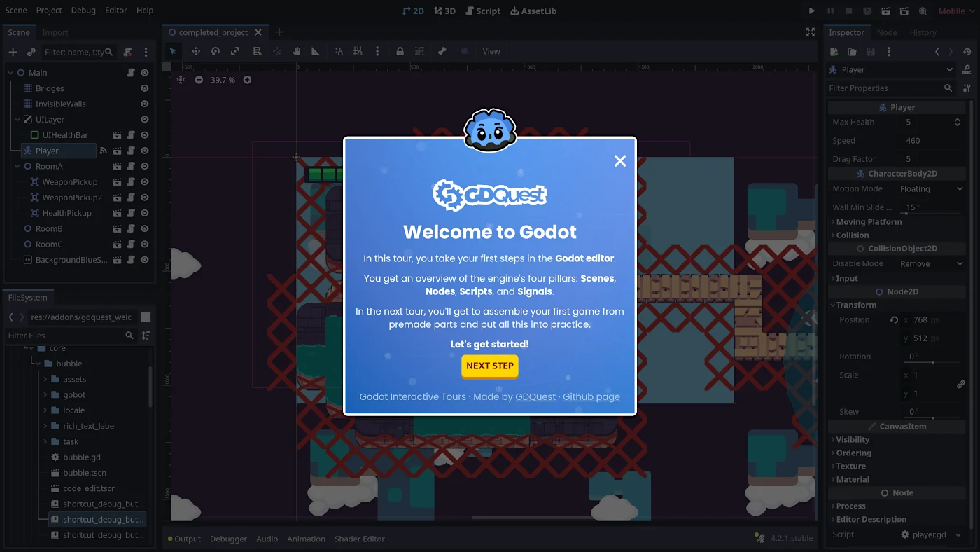Toggle visibility of WeaponPickup2

tap(145, 198)
